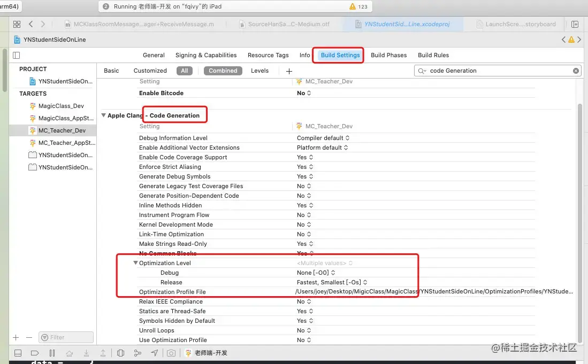Open the memory graph debugger icon
Screen dimensions: 588x364
pyautogui.click(x=138, y=353)
